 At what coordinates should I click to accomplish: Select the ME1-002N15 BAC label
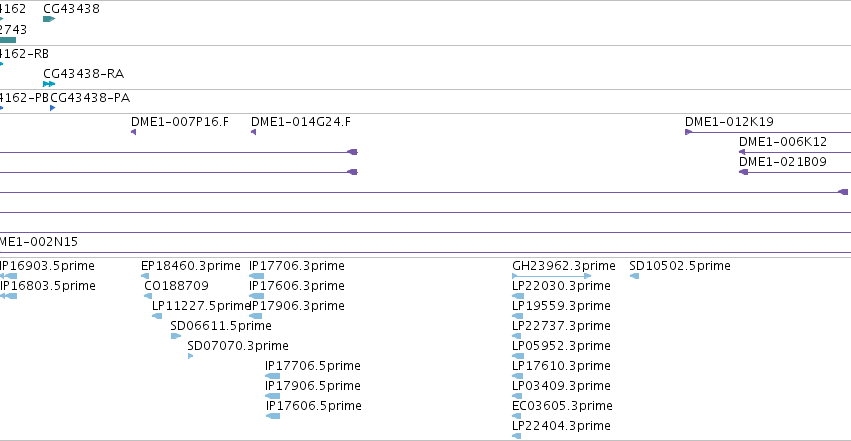tap(39, 242)
